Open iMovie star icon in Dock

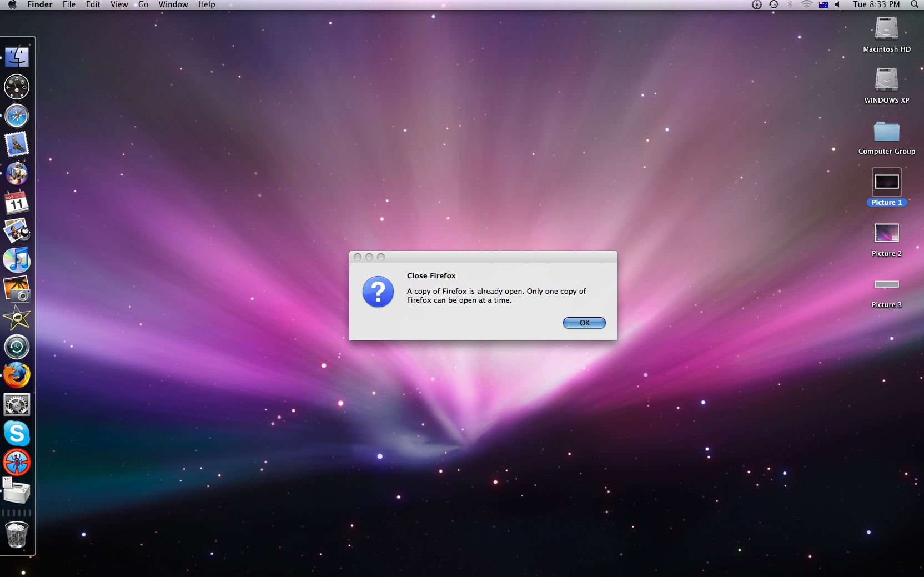point(17,318)
